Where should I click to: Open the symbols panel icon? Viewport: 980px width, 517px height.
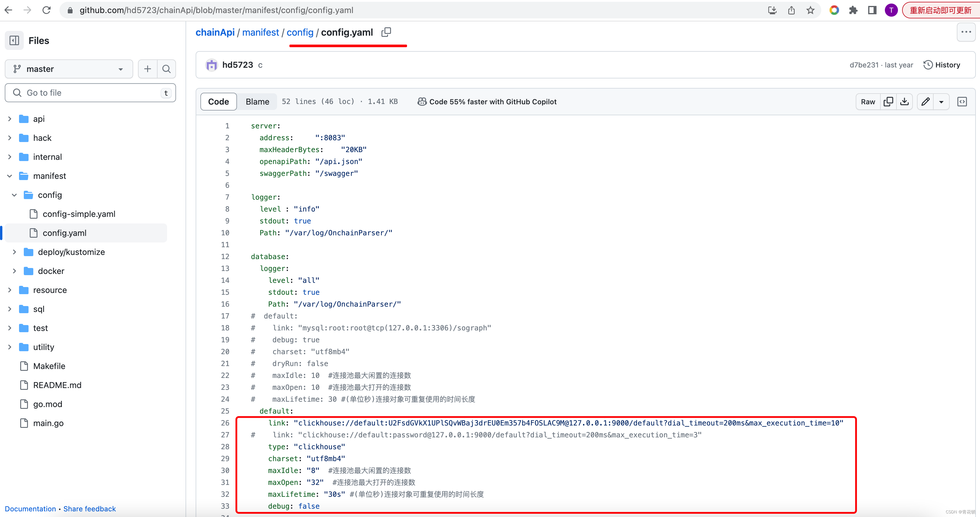[x=962, y=102]
